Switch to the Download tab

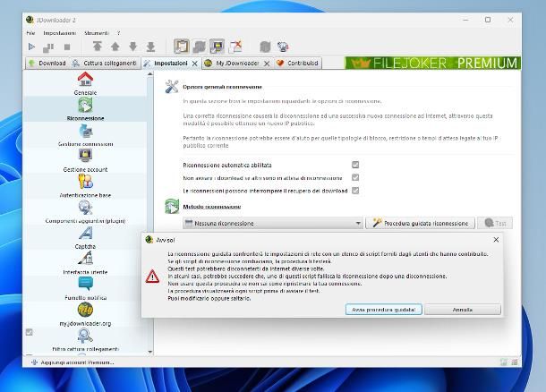click(47, 63)
